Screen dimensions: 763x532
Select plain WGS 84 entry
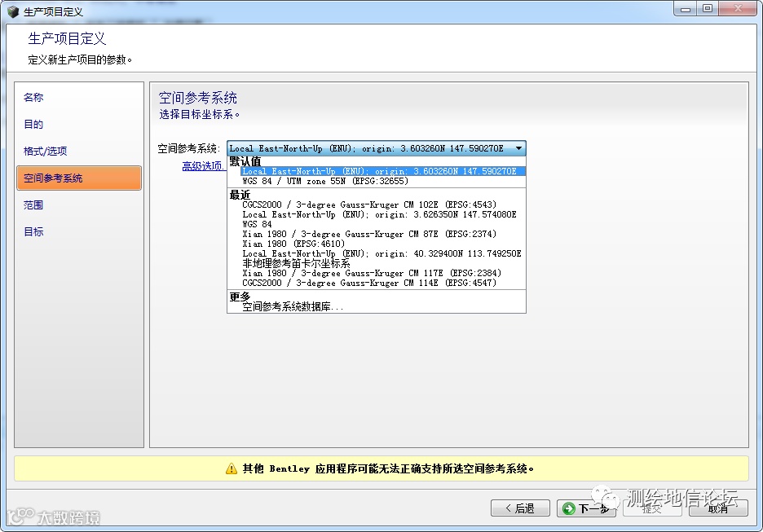click(x=257, y=224)
